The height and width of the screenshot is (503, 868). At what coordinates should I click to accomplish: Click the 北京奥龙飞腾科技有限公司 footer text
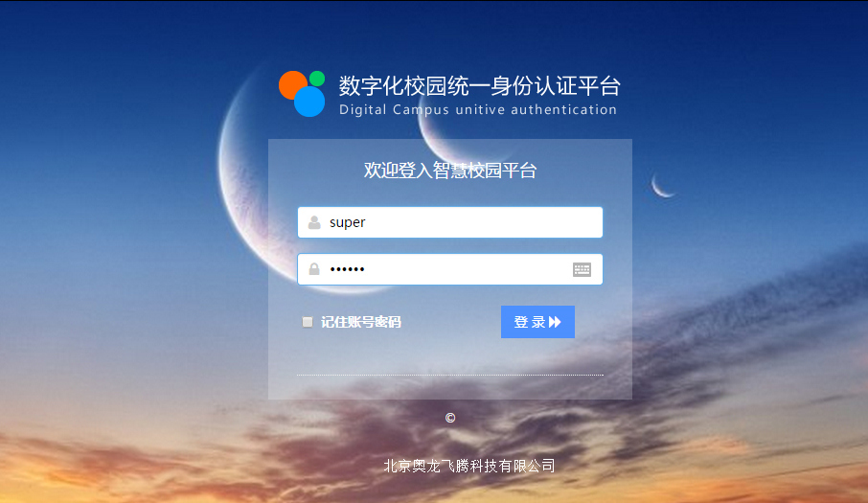[x=468, y=466]
